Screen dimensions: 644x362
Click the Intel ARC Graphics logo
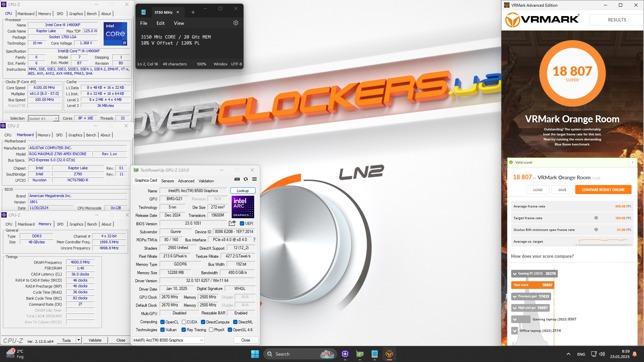coord(243,207)
